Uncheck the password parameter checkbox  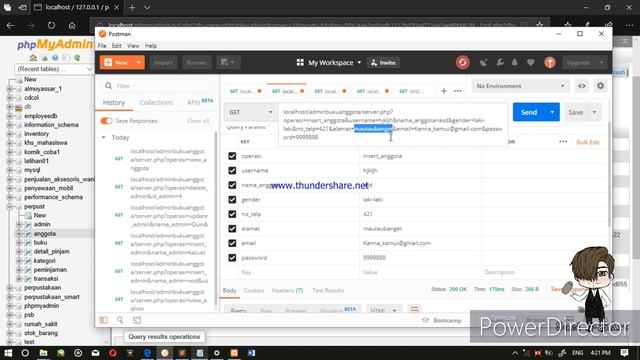tap(232, 258)
